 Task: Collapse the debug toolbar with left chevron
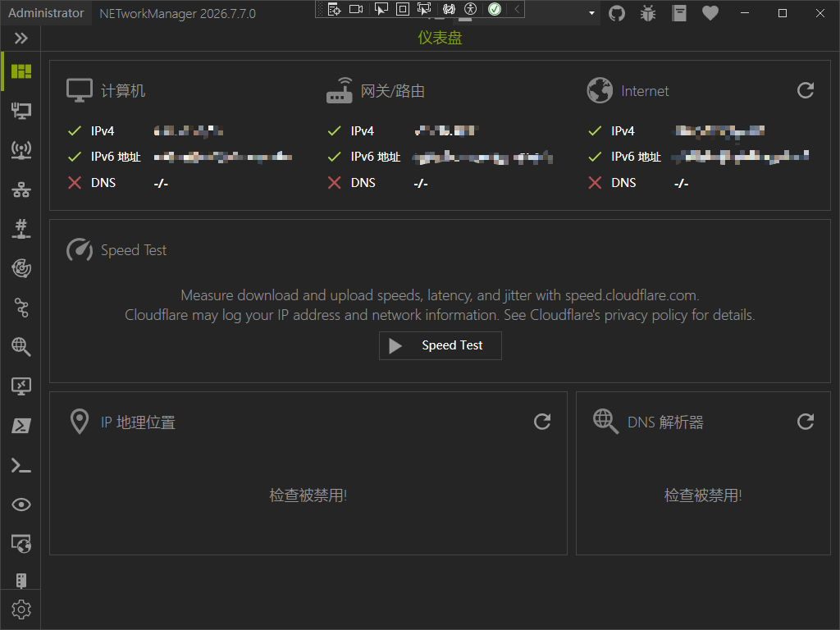[517, 9]
